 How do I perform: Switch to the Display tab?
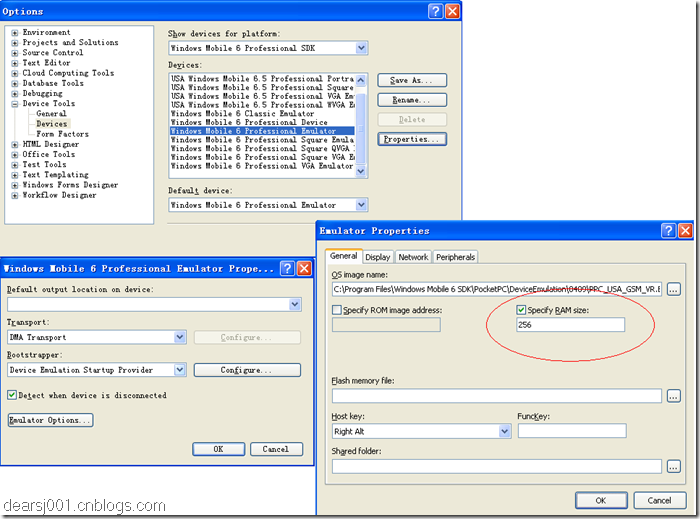tap(378, 257)
